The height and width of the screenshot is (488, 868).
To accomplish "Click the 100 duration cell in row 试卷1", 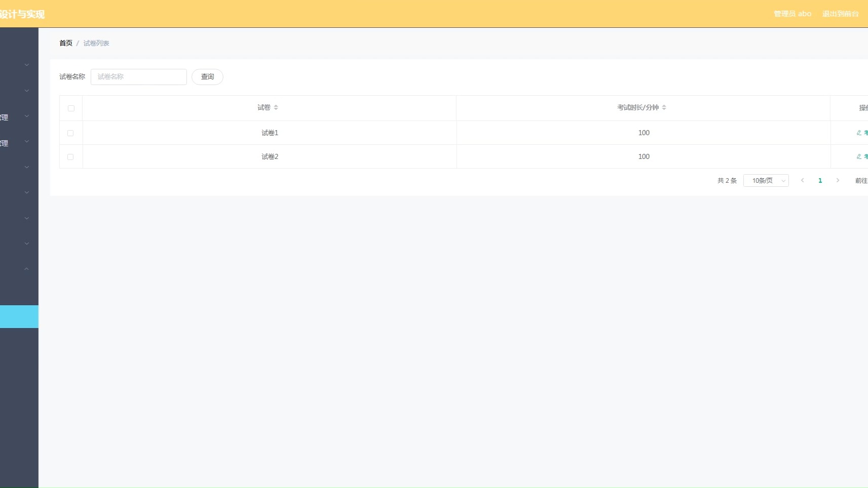I will 644,133.
